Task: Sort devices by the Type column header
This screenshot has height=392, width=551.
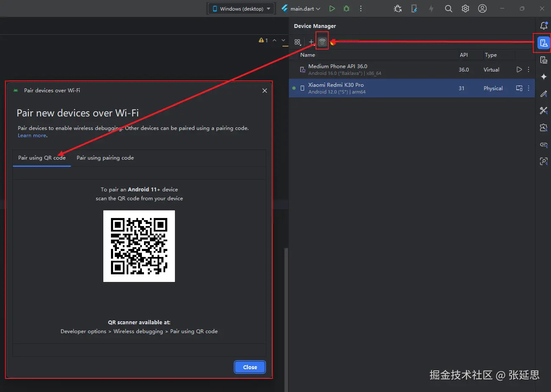Action: (x=490, y=55)
